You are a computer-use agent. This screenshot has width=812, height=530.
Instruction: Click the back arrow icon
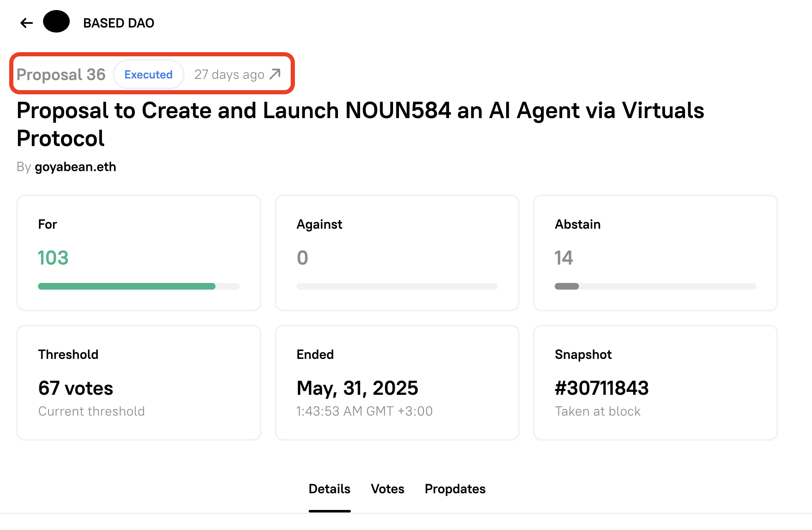[27, 23]
